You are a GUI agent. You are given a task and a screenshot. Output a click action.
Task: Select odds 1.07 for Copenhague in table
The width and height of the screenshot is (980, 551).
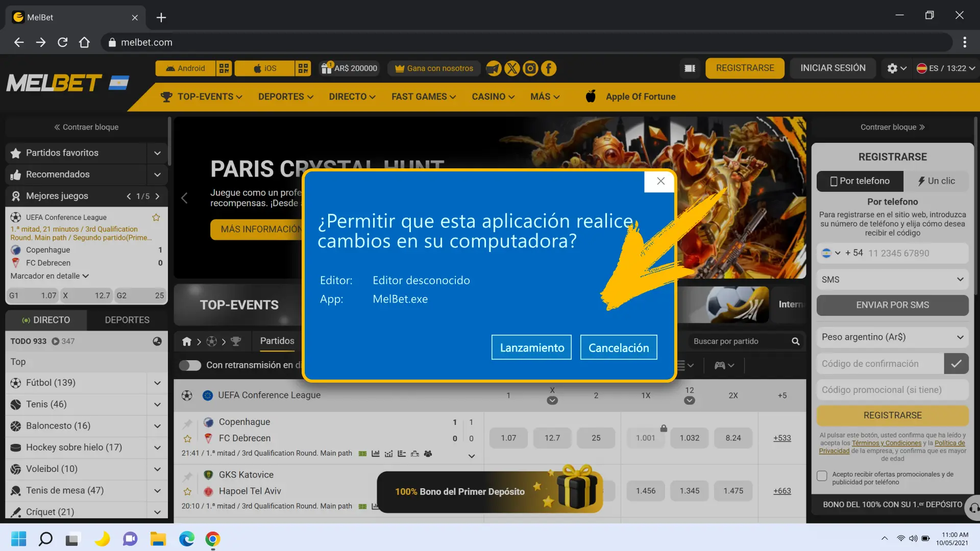point(508,438)
